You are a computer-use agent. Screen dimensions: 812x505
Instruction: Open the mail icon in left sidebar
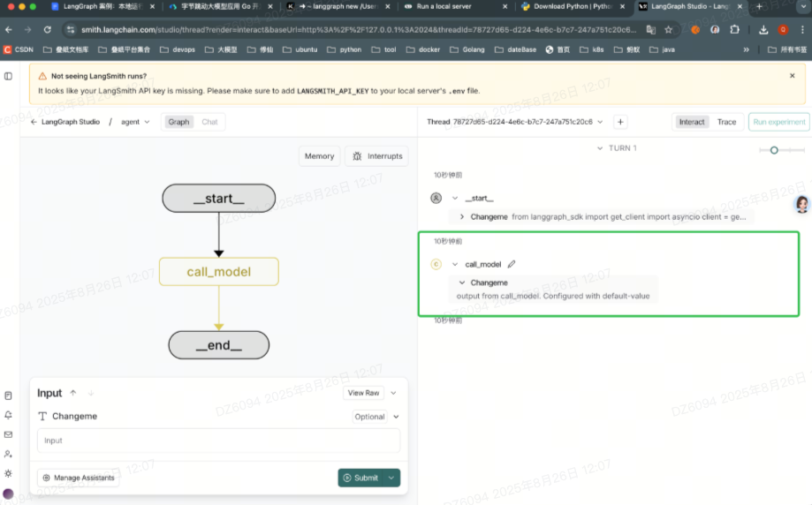click(x=8, y=434)
